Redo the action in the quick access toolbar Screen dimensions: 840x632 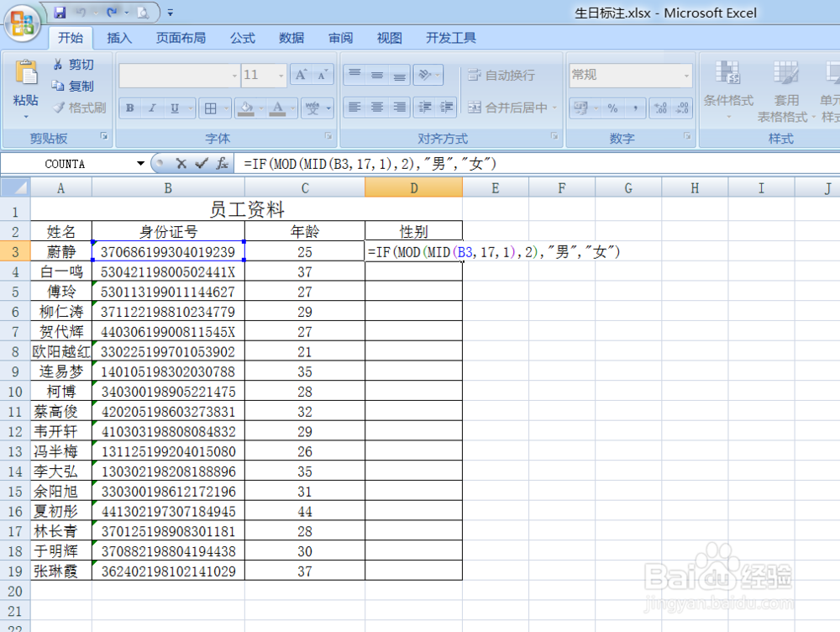(x=112, y=12)
